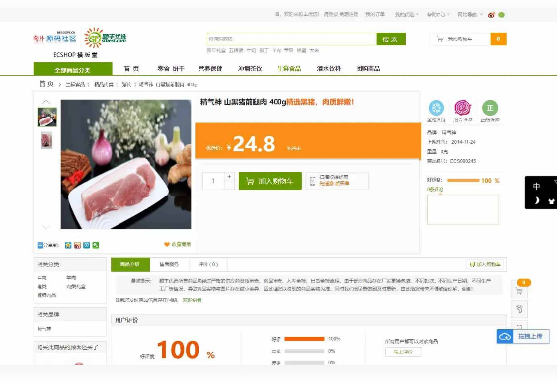
Task: Open the product introduction tab
Action: [130, 264]
